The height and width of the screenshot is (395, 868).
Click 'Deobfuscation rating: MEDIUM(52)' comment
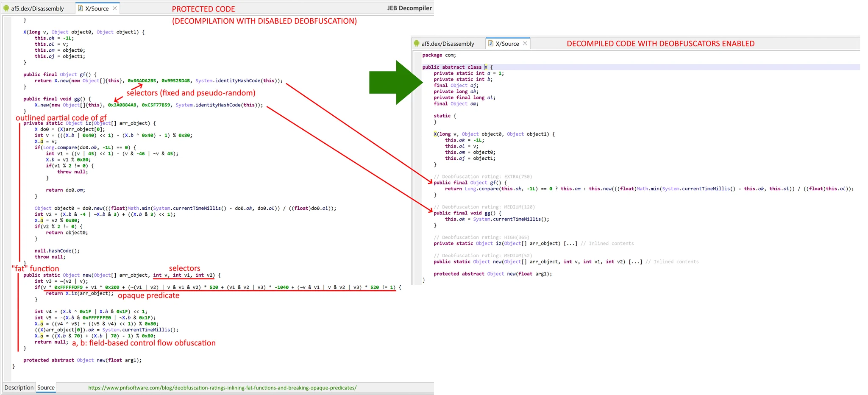[483, 256]
